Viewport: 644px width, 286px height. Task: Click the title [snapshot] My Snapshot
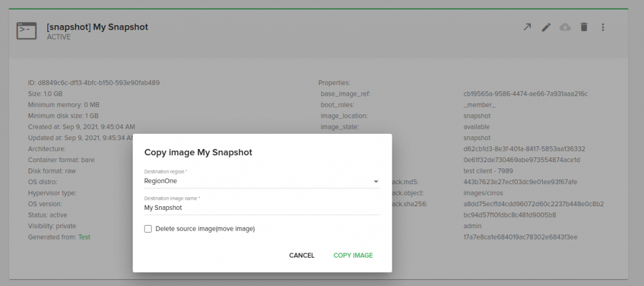97,27
